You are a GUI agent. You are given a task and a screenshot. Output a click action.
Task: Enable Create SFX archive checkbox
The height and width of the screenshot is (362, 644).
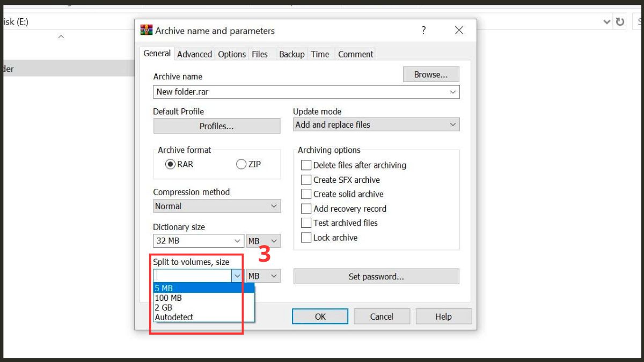[306, 180]
